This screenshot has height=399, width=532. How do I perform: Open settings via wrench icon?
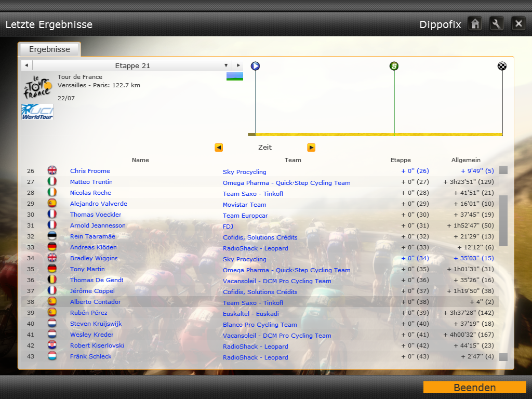pyautogui.click(x=497, y=24)
